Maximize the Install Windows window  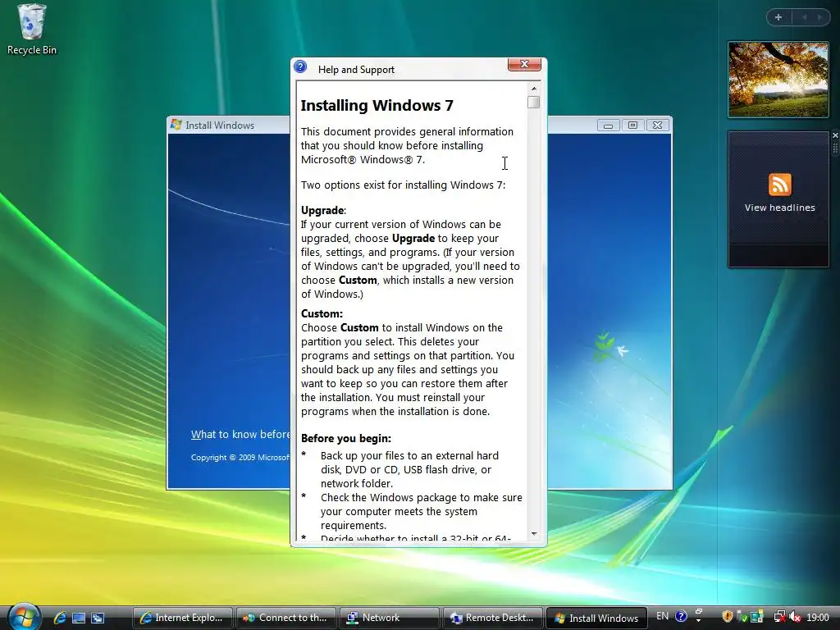pos(632,126)
